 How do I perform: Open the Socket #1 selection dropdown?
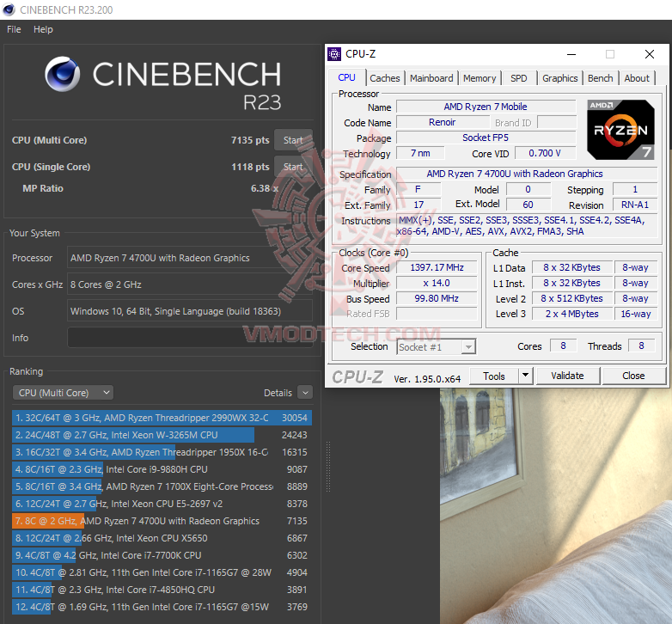point(437,346)
